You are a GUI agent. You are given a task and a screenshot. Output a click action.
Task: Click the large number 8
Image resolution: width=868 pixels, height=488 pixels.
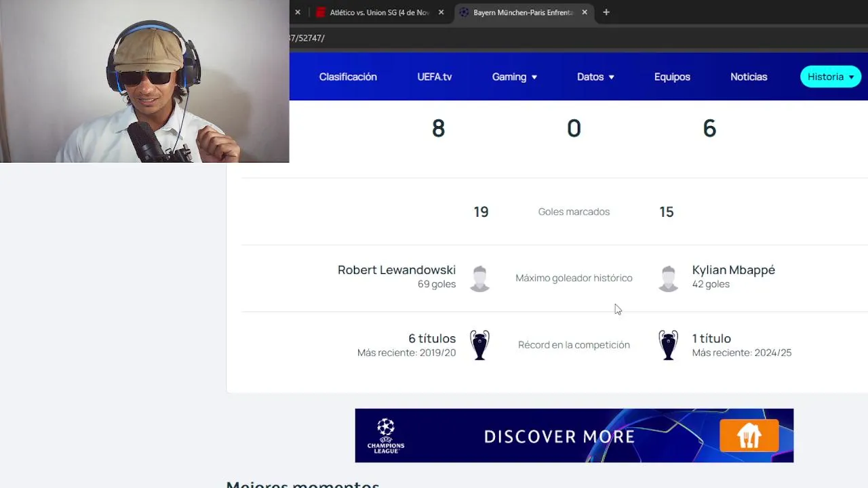438,128
